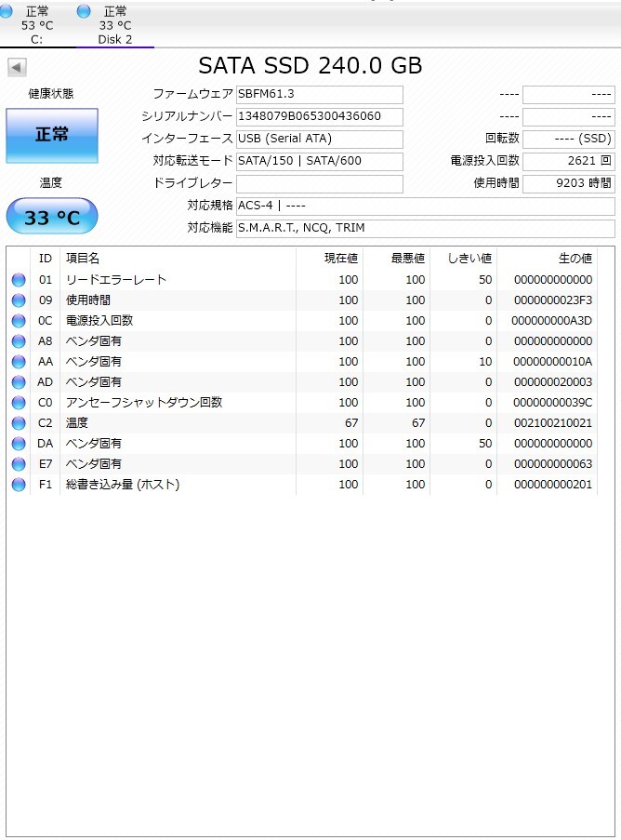This screenshot has width=621, height=840.
Task: Click the 33 °C temperature button
Action: (x=52, y=217)
